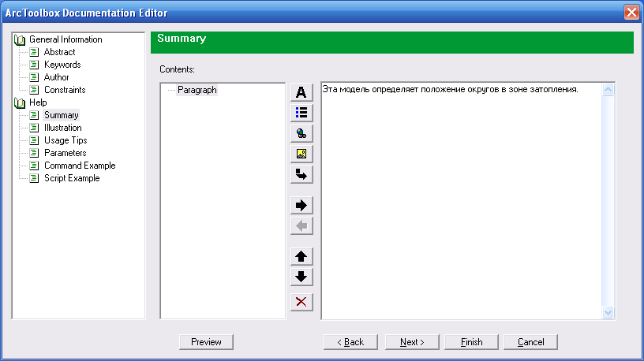Click the page icon beside Command Example
Screen dimensions: 644x361
[35, 166]
